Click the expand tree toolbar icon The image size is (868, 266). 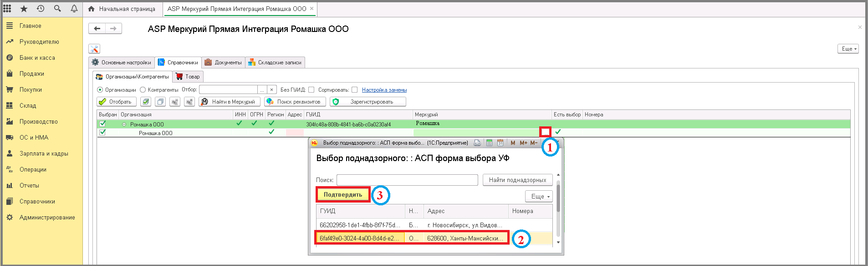[x=189, y=102]
